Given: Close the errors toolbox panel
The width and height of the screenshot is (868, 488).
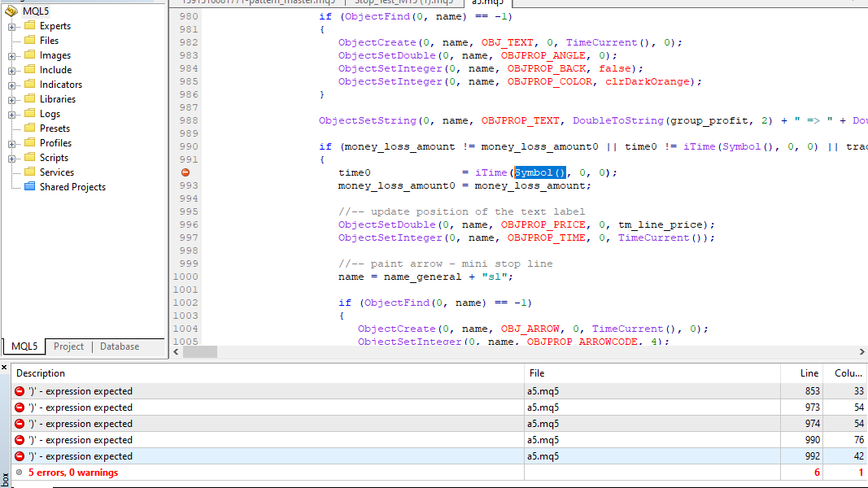Looking at the screenshot, I should coord(4,368).
